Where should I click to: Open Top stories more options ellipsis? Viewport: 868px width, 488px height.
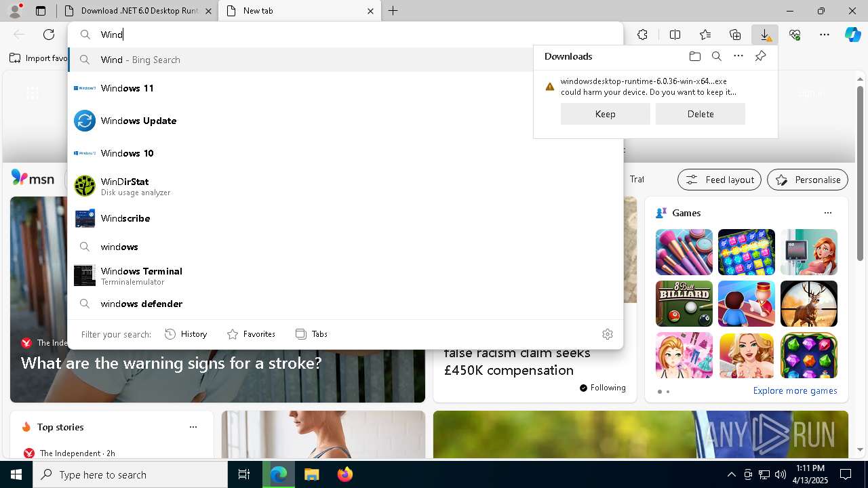click(193, 427)
